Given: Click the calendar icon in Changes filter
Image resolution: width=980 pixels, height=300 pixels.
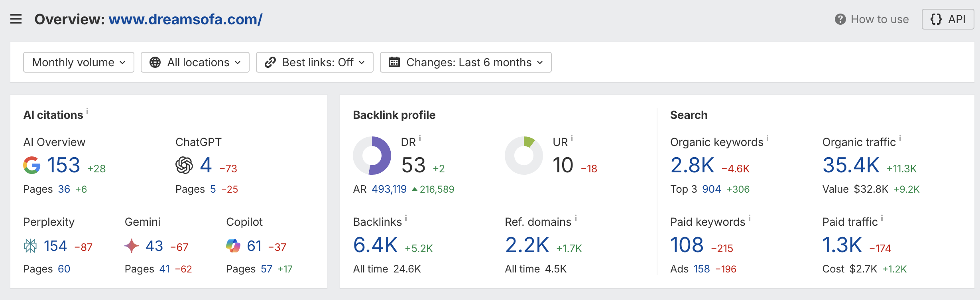Looking at the screenshot, I should click(394, 62).
